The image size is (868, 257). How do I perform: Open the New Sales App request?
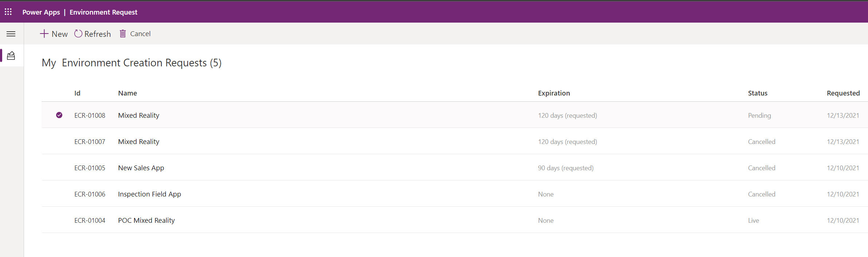click(141, 168)
